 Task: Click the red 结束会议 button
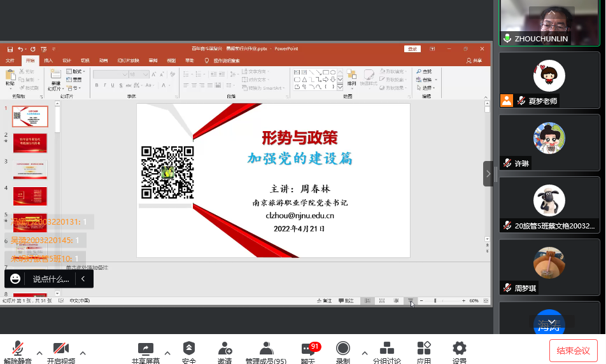[573, 351]
